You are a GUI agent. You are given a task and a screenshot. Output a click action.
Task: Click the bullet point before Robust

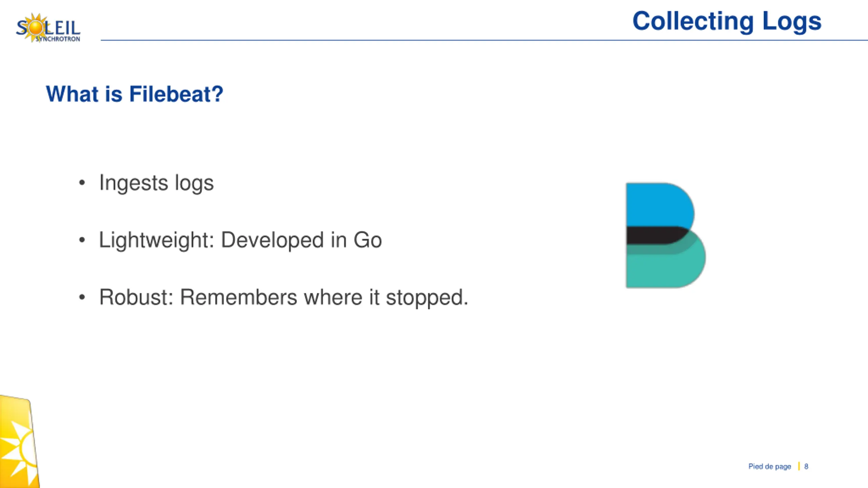[x=82, y=298]
